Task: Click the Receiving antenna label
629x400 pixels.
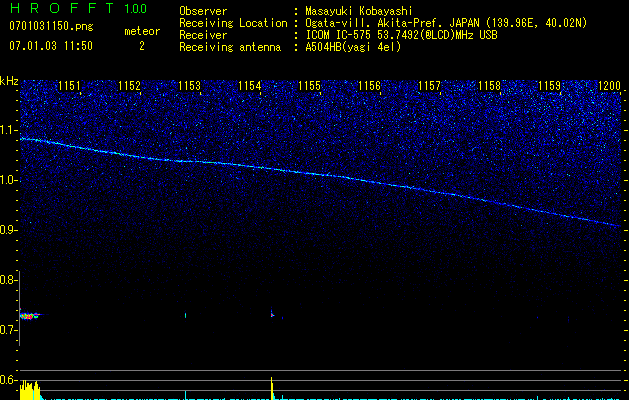Action: click(x=230, y=47)
